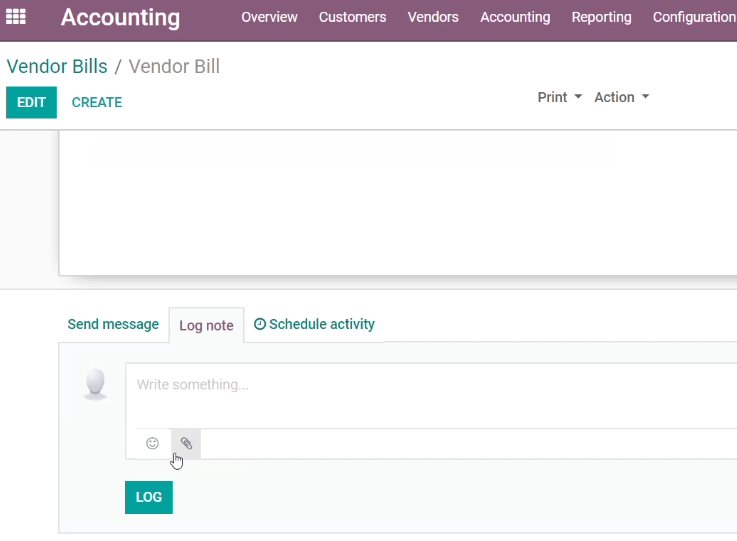Open the Vendors menu
The image size is (737, 541).
click(x=433, y=17)
